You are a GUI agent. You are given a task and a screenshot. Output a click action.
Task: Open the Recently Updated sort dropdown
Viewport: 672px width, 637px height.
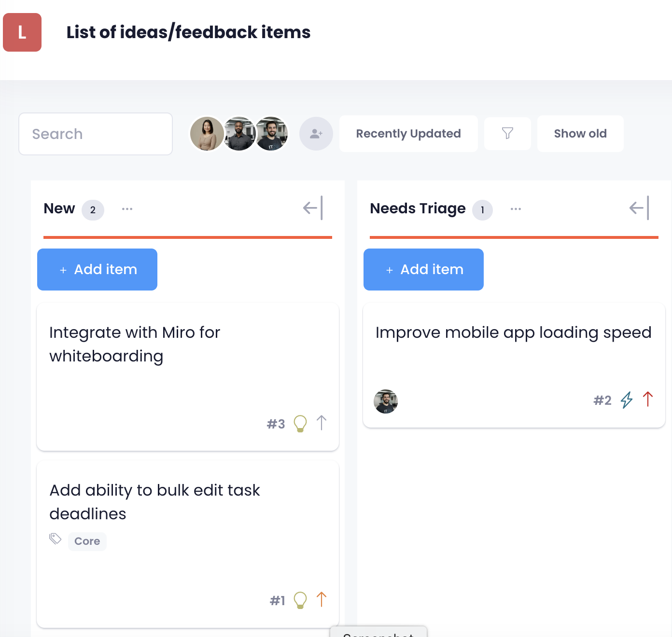coord(408,134)
